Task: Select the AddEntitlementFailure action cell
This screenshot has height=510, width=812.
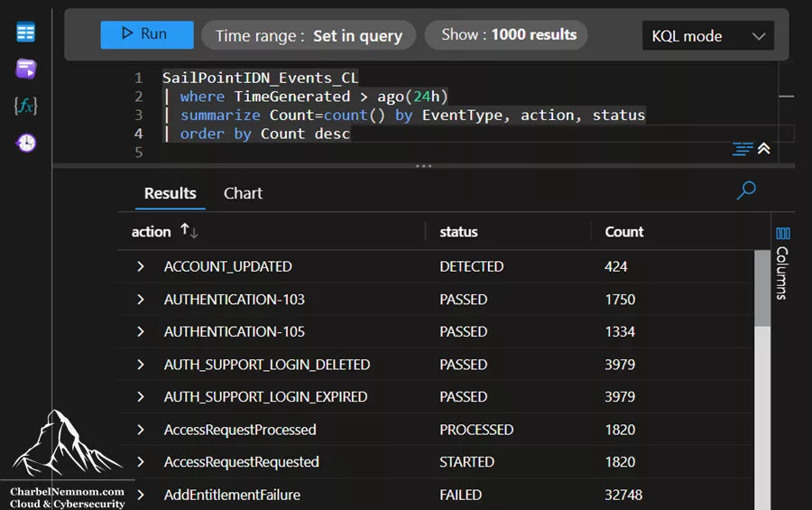Action: [232, 495]
